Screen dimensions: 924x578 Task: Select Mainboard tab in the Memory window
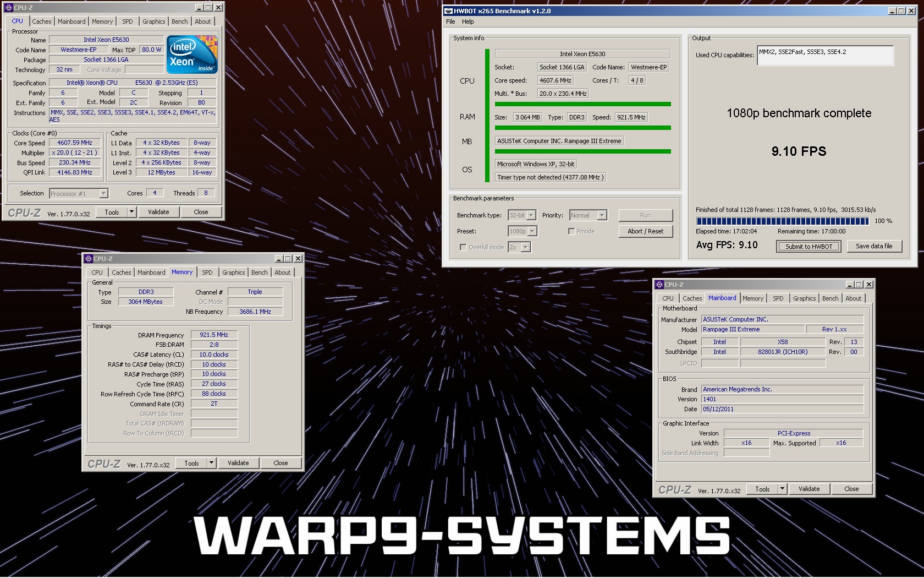click(x=151, y=272)
